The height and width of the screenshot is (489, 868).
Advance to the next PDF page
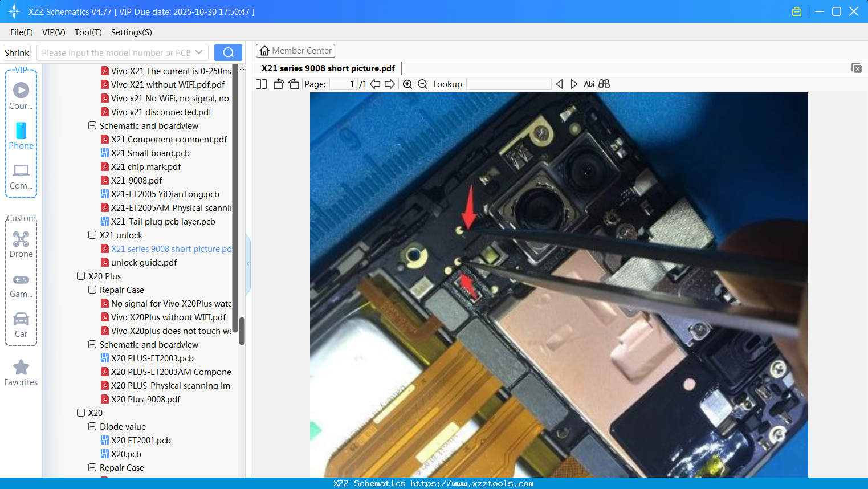(x=389, y=84)
